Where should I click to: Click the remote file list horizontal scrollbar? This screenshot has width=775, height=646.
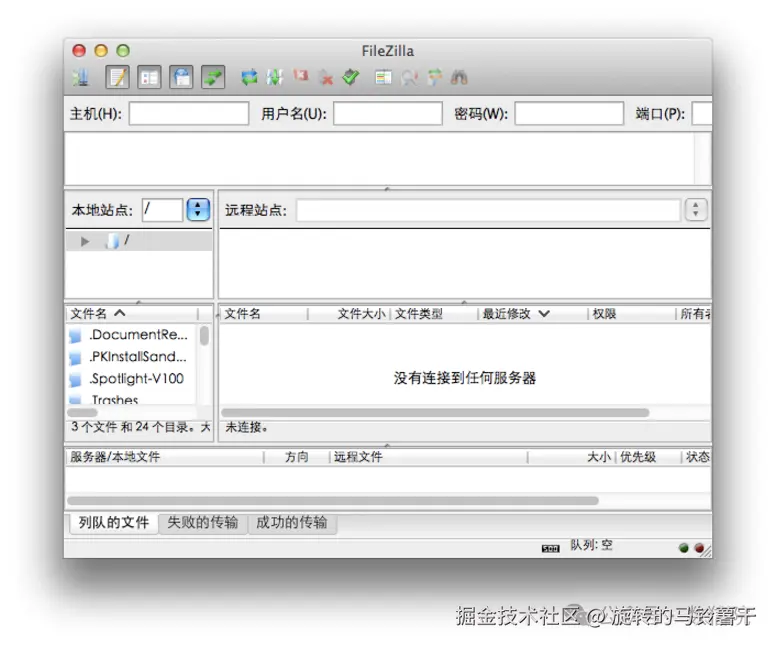pos(435,413)
